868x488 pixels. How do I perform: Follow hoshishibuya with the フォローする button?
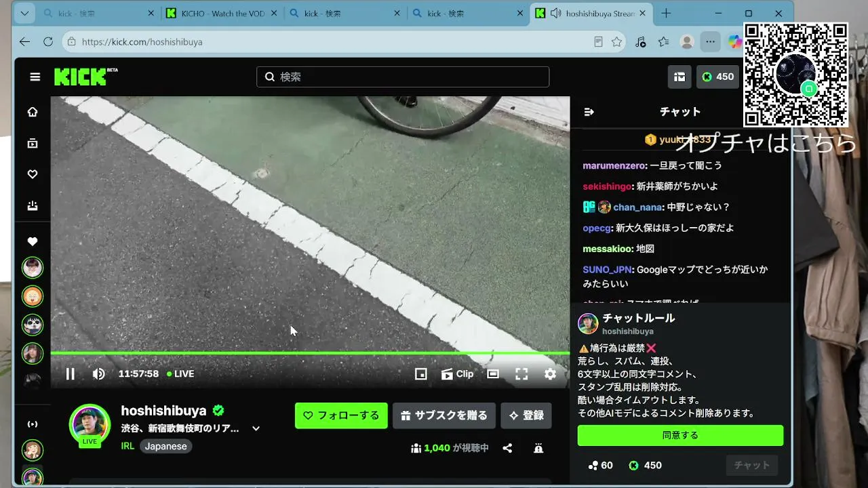point(341,415)
